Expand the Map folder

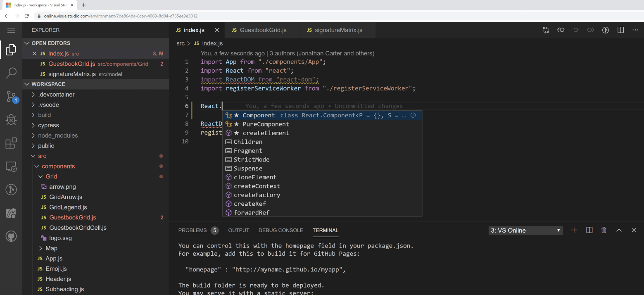(x=51, y=248)
